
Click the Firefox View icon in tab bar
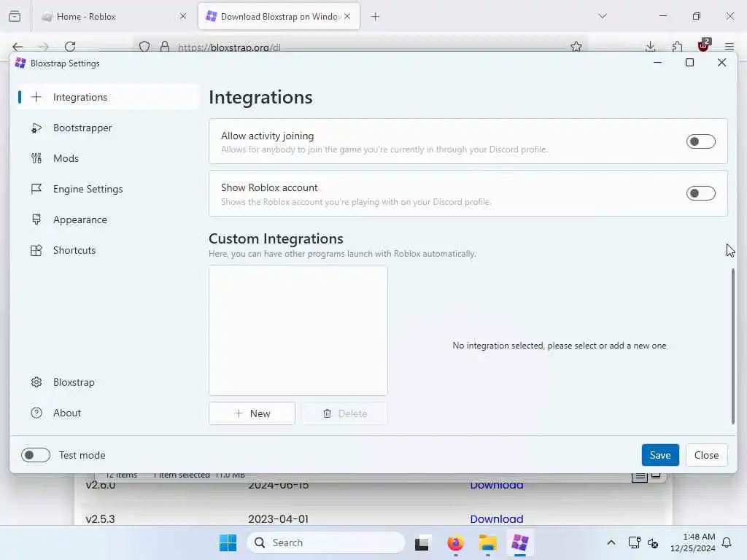[x=15, y=16]
